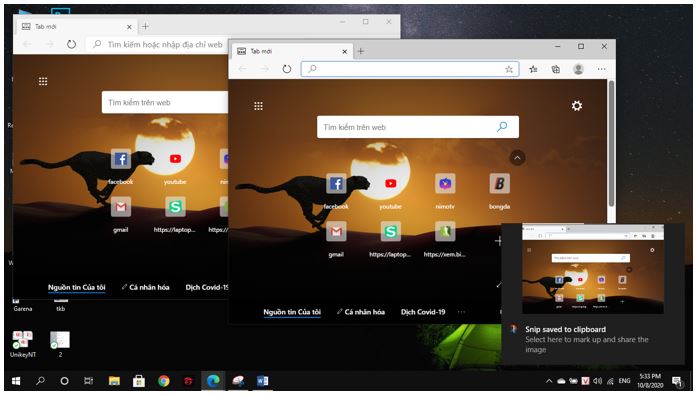Click the front window vertical scrollbar
697x396 pixels.
611,143
